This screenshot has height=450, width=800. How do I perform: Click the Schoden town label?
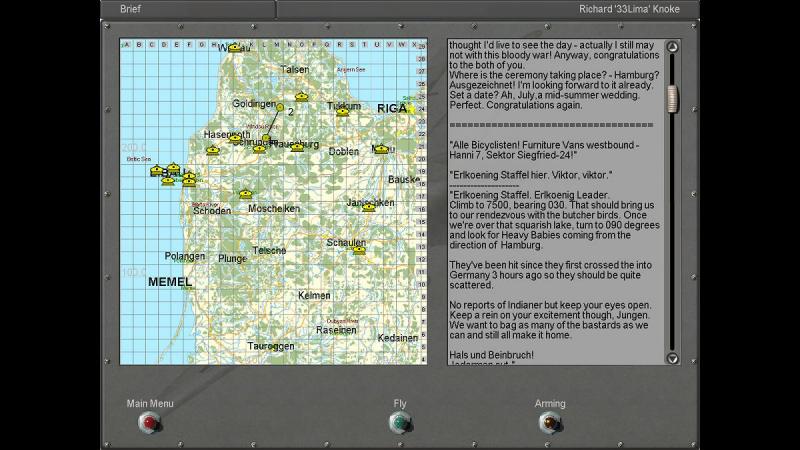tap(212, 211)
